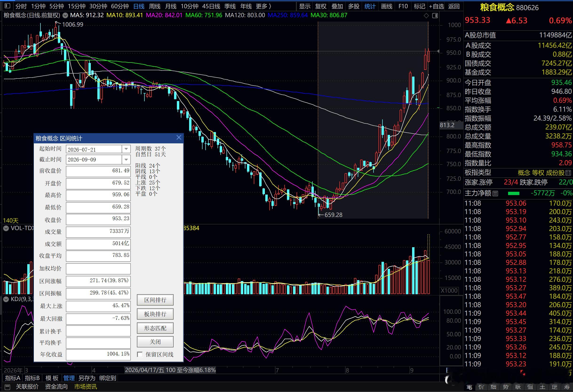Click the 返回 toolbar button
Screen dimensions: 573x392
[x=454, y=6]
